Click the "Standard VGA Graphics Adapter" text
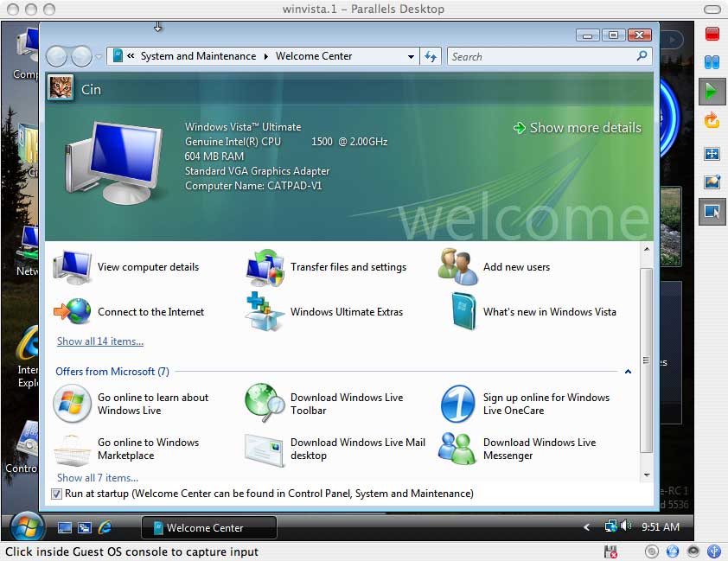Viewport: 728px width, 561px height. click(x=257, y=171)
